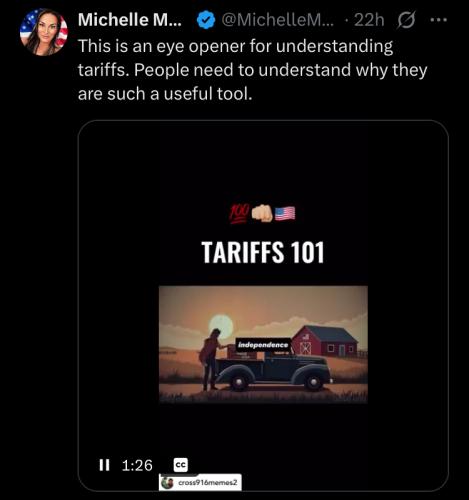The height and width of the screenshot is (500, 469).
Task: Click the small avatar in watermark
Action: tap(167, 483)
